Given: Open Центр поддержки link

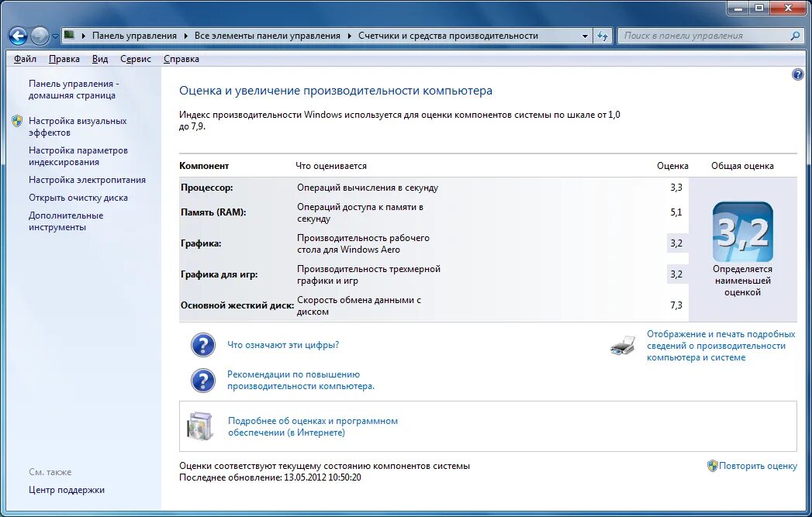Looking at the screenshot, I should point(66,490).
